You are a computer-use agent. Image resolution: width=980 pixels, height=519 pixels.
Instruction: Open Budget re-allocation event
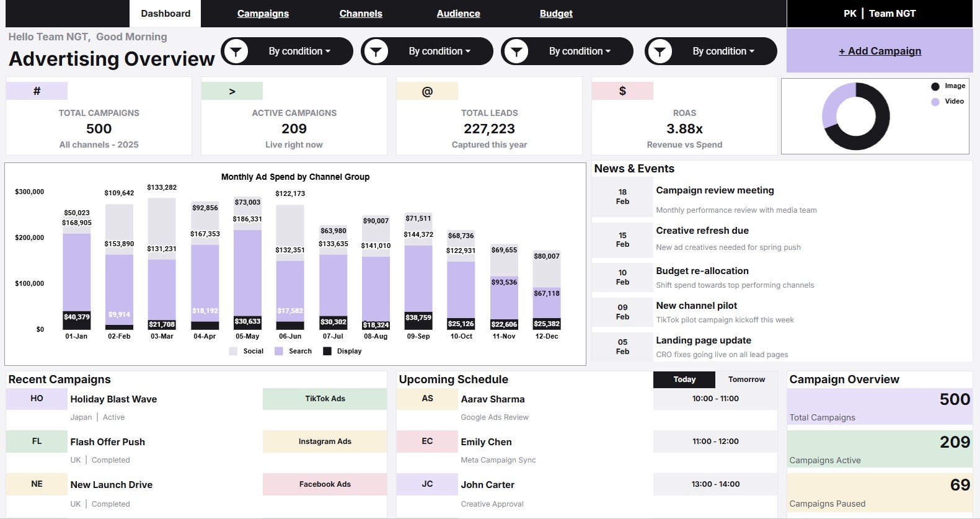pyautogui.click(x=702, y=271)
